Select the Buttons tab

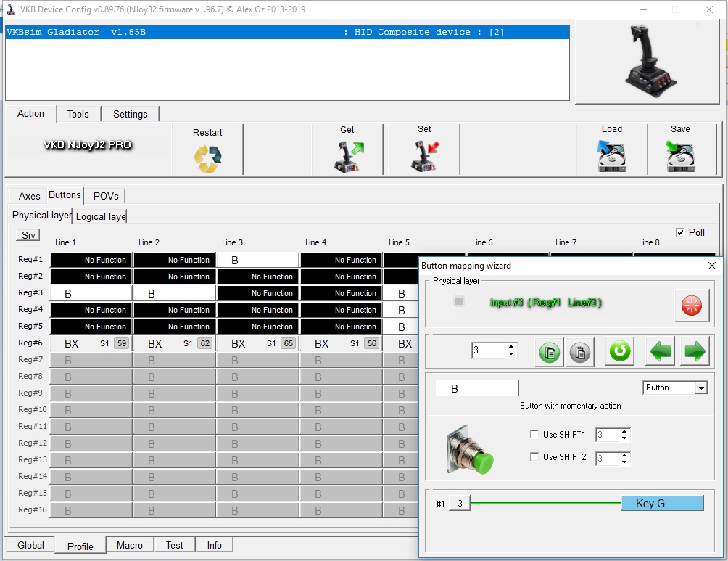pos(65,194)
